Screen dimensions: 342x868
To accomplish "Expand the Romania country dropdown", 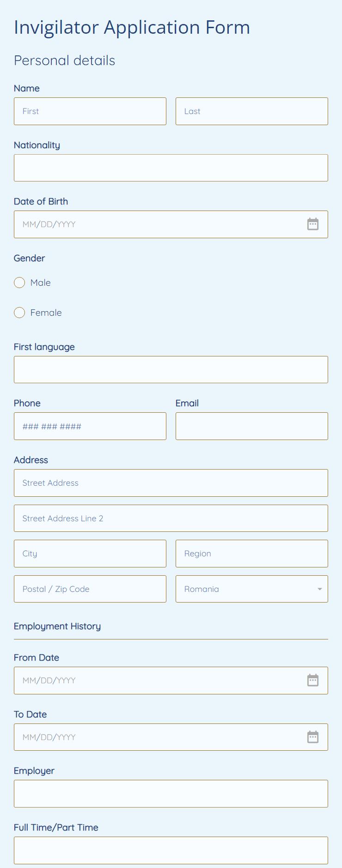I will 252,589.
